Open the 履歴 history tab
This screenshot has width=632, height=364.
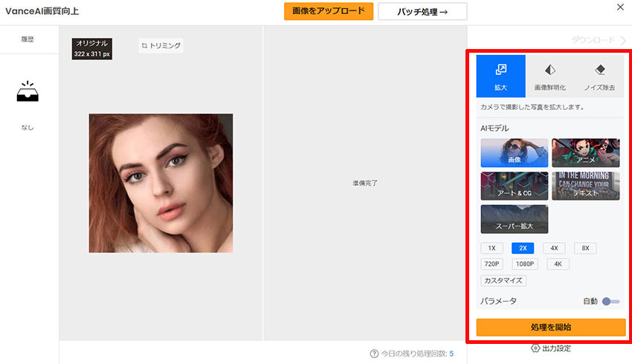[x=28, y=39]
